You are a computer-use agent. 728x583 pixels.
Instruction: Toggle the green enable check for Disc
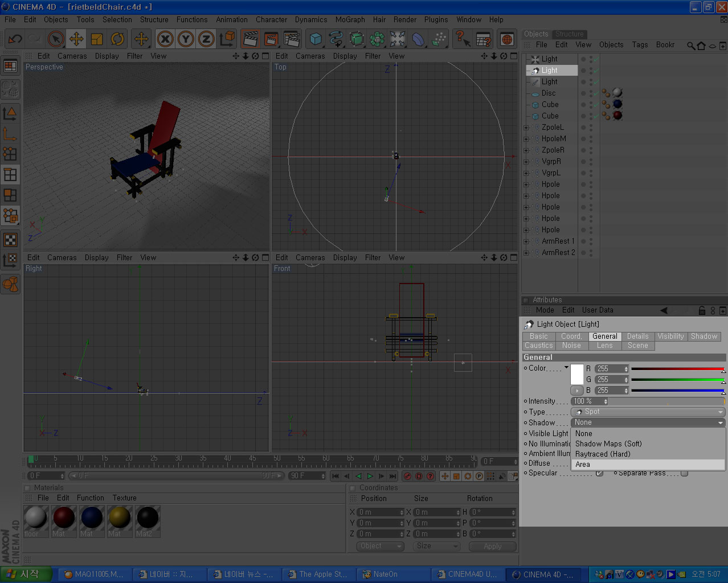pos(596,93)
